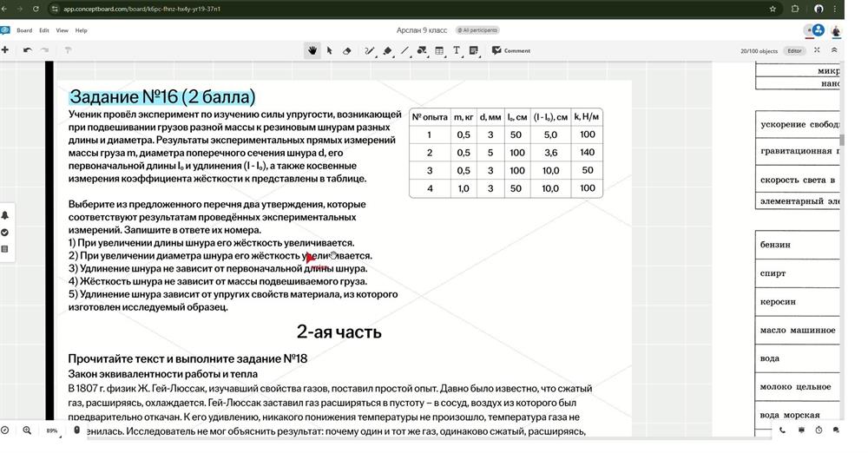Viewport: 868px width, 453px height.
Task: Pick the Highlighter marker tool
Action: 387,50
